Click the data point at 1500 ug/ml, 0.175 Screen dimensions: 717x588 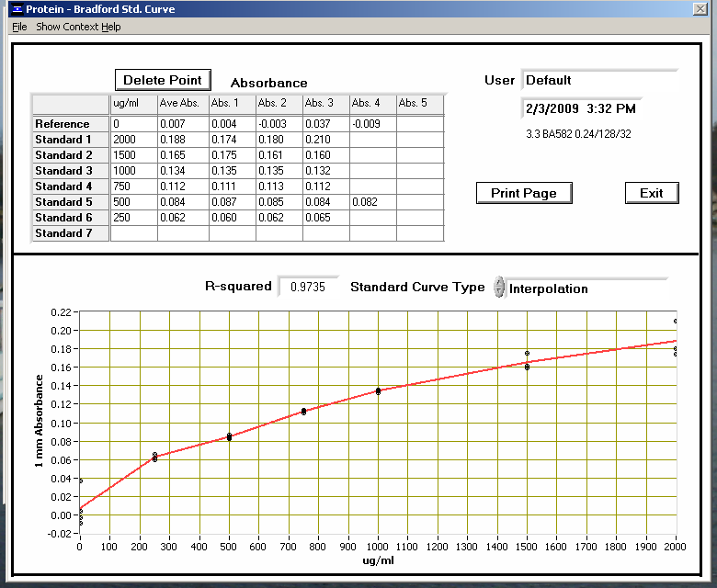point(528,353)
